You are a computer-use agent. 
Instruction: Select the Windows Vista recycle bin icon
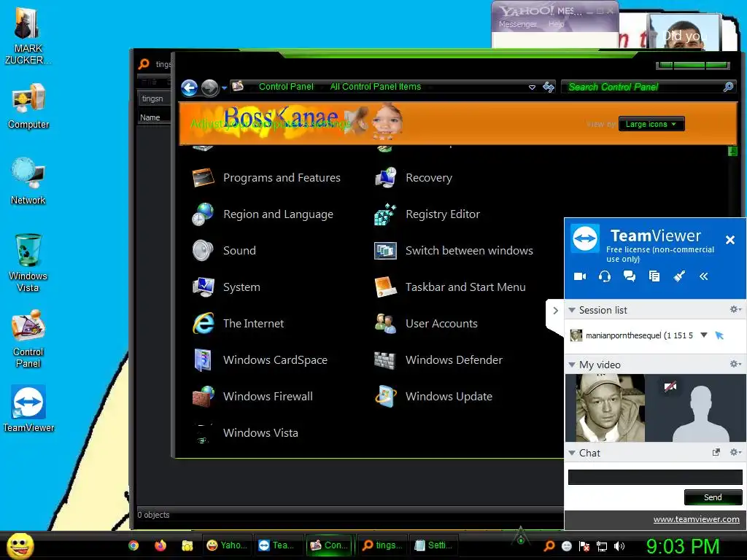pyautogui.click(x=28, y=263)
